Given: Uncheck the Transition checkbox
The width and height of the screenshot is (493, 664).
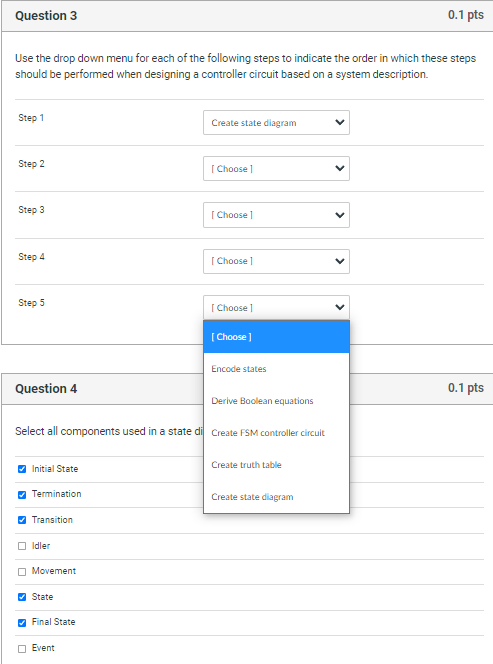Looking at the screenshot, I should [22, 520].
